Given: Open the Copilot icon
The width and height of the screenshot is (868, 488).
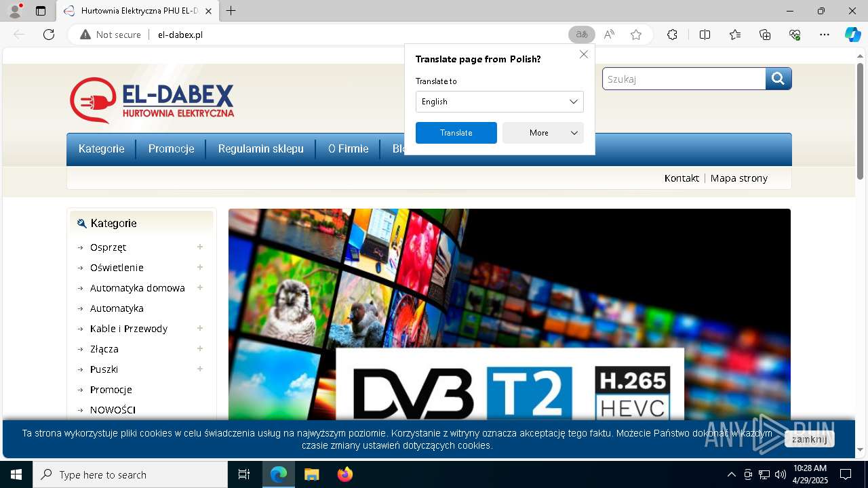Looking at the screenshot, I should tap(852, 35).
